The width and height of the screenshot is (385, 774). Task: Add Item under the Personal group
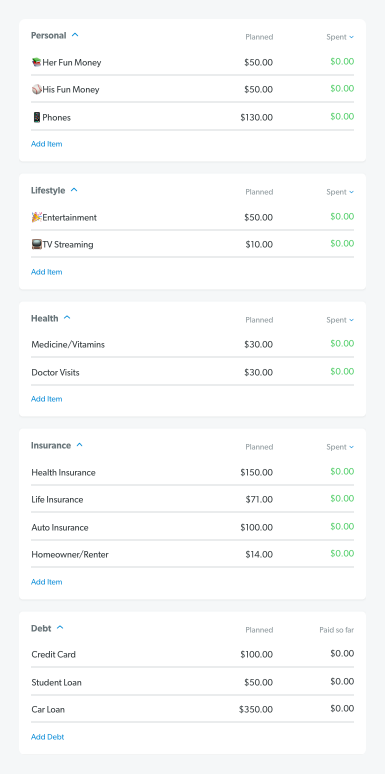pos(46,144)
